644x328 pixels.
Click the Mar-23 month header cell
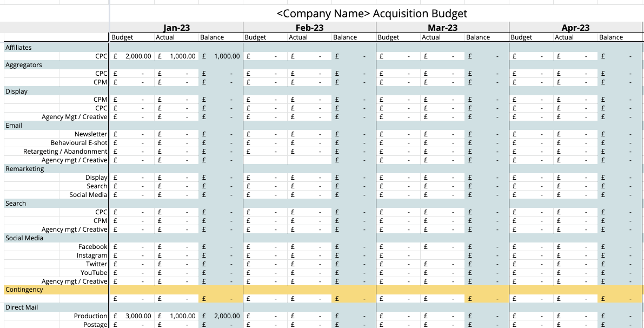pyautogui.click(x=442, y=28)
